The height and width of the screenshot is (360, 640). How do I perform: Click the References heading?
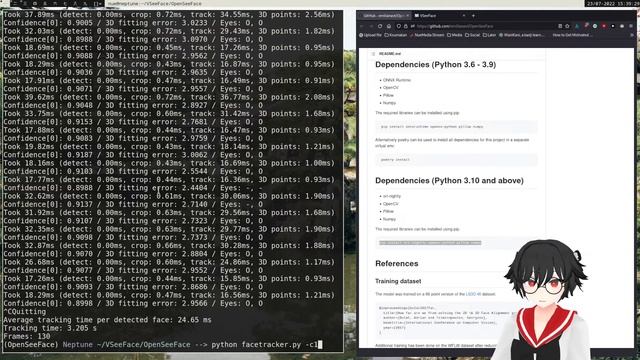pyautogui.click(x=397, y=264)
